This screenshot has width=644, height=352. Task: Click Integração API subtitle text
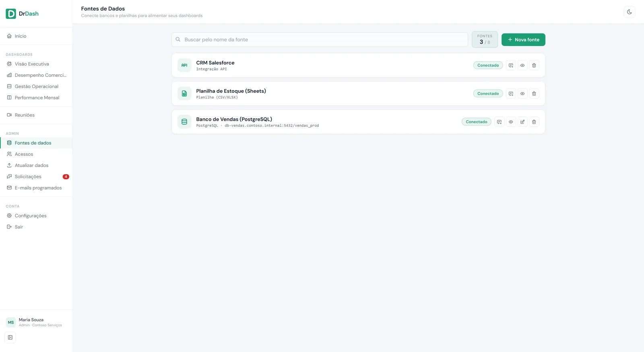pos(211,69)
